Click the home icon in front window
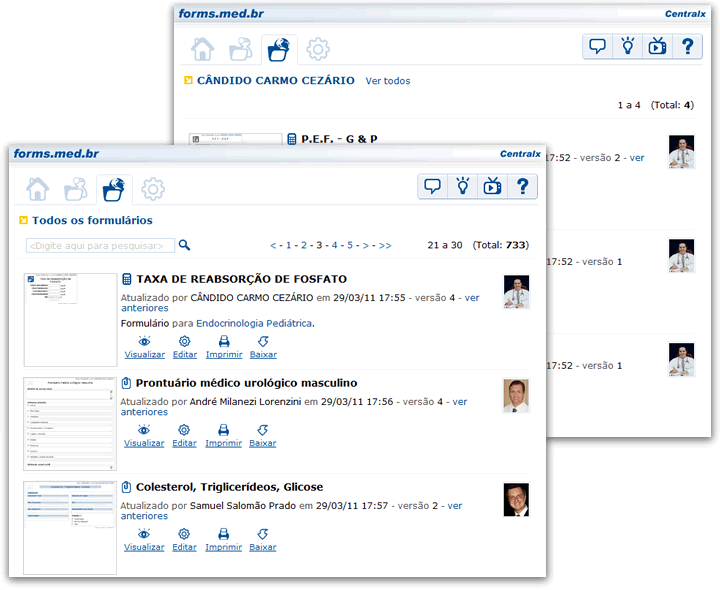The width and height of the screenshot is (720, 590). tap(38, 188)
